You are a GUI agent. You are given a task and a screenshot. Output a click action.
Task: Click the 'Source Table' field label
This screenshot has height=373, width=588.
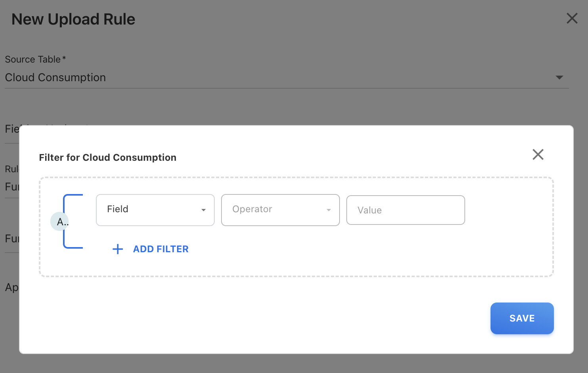coord(33,59)
